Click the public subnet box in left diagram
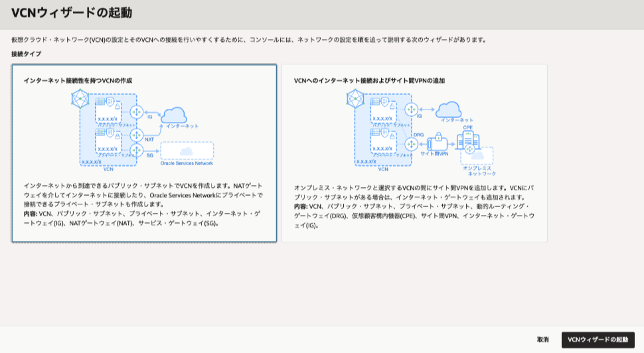Image resolution: width=644 pixels, height=353 pixels. (108, 111)
